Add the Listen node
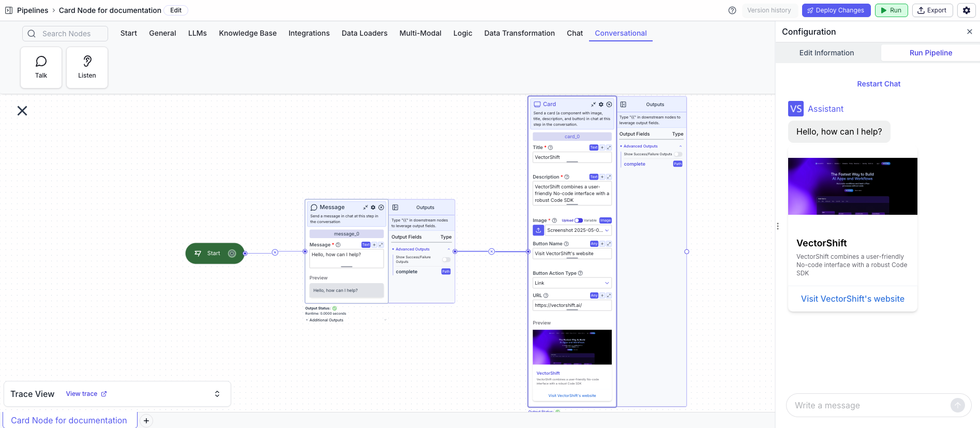Image resolution: width=980 pixels, height=428 pixels. pos(87,68)
